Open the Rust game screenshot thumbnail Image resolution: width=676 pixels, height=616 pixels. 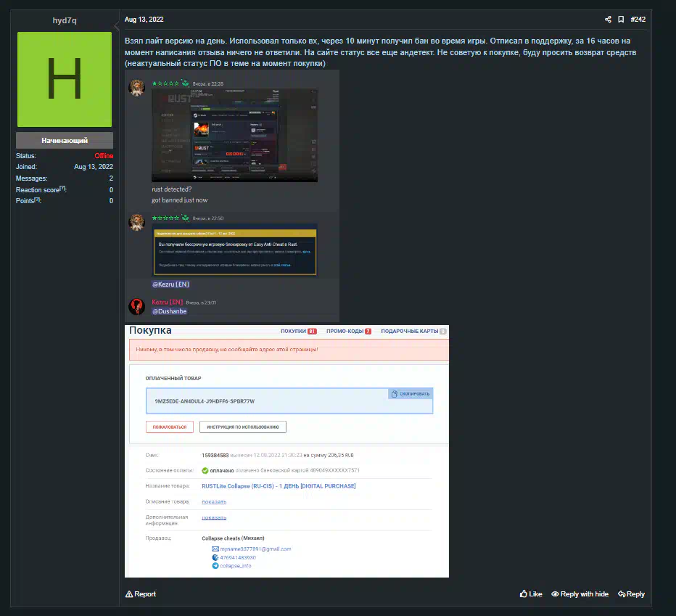[234, 135]
